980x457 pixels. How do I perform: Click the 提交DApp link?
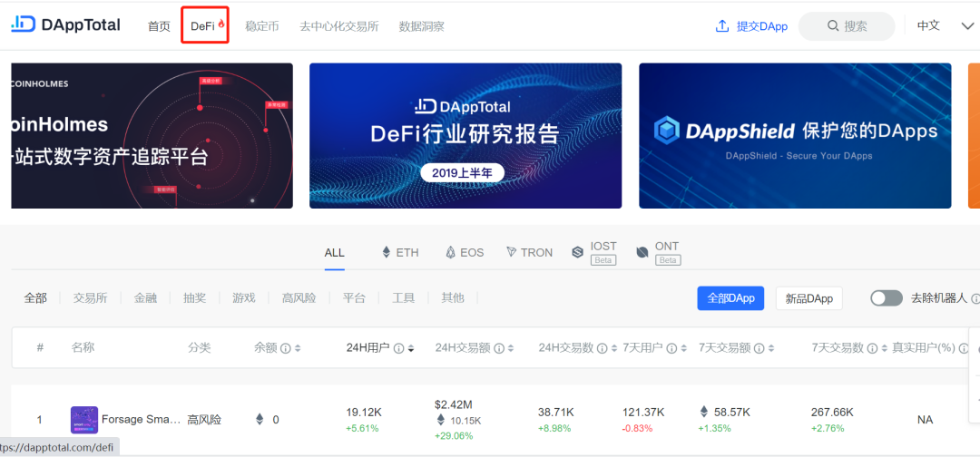762,26
